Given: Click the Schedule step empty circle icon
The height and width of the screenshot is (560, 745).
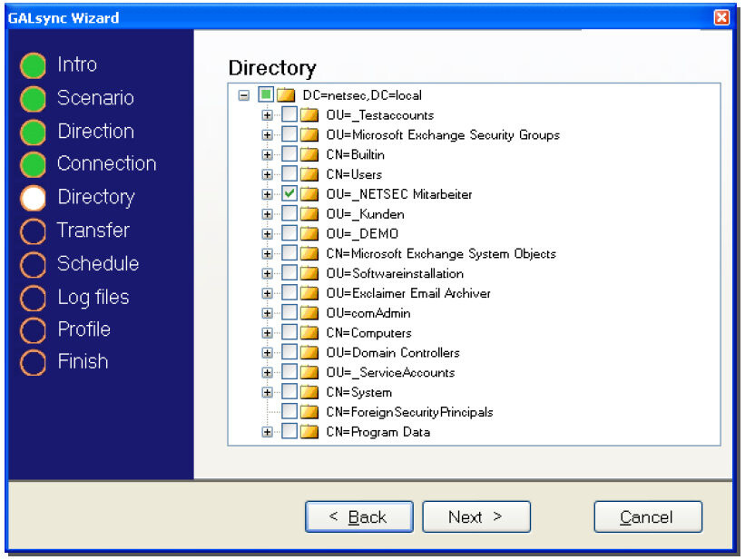Looking at the screenshot, I should 33,264.
